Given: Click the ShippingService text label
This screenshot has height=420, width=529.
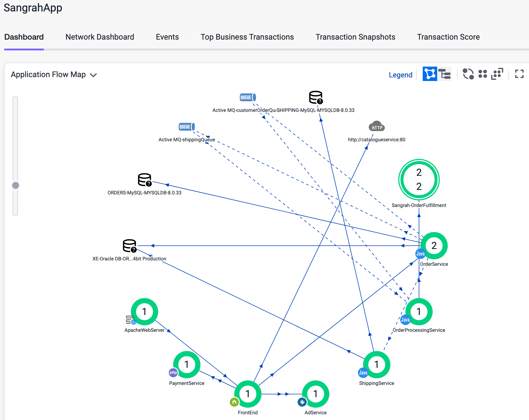Looking at the screenshot, I should click(x=376, y=383).
